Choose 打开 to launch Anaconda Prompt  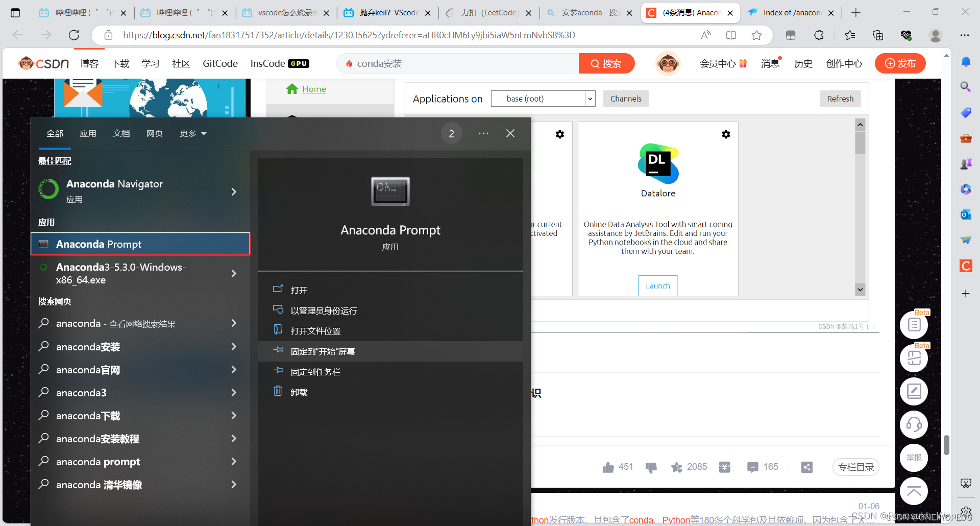tap(390, 290)
